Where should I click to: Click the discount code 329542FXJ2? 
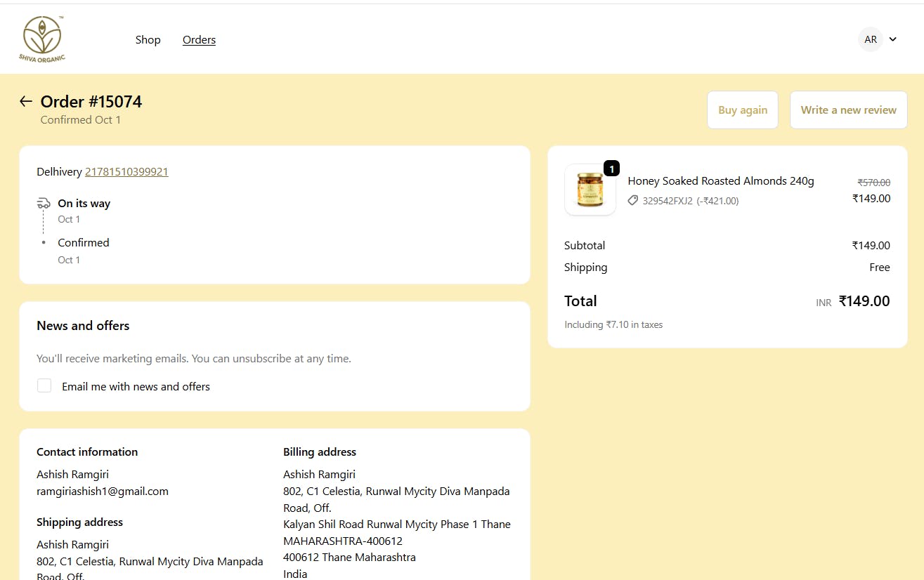click(x=667, y=201)
